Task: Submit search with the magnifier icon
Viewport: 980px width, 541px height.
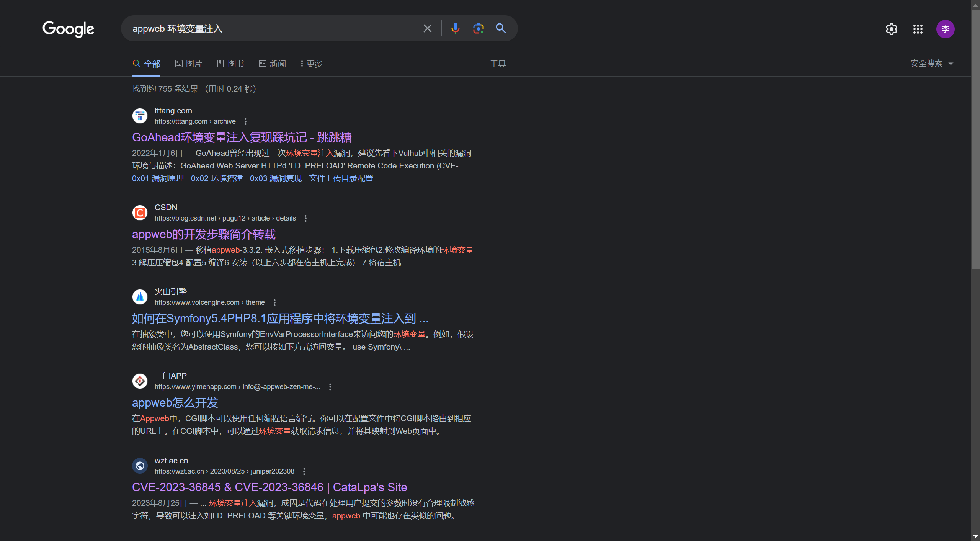Action: click(x=501, y=28)
